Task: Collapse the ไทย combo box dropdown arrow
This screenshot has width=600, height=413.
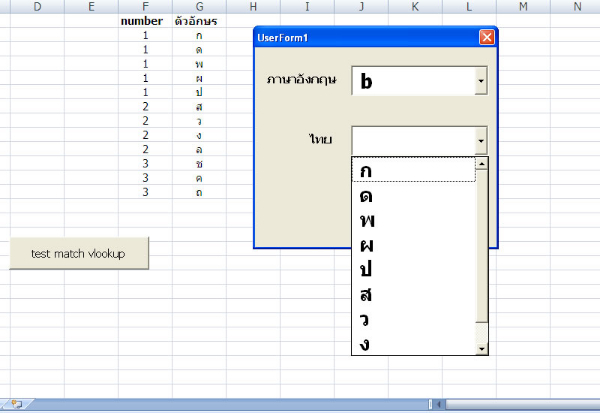Action: pos(480,140)
